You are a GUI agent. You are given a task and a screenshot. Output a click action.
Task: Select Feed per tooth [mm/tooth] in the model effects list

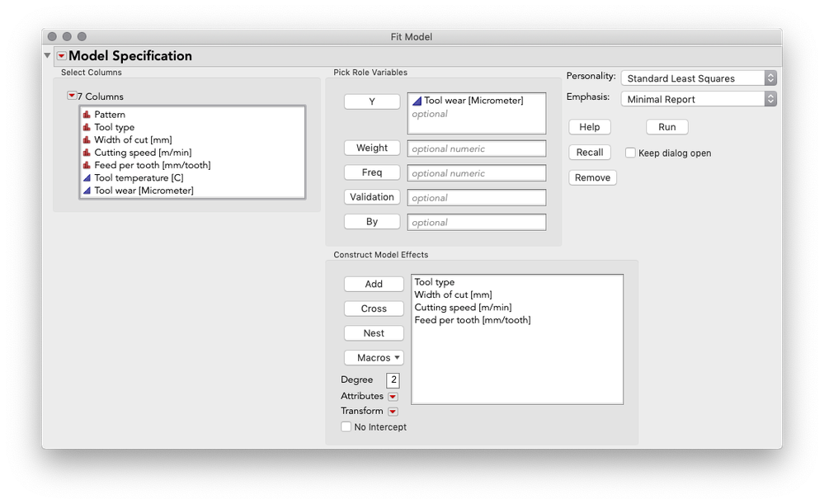click(x=473, y=320)
